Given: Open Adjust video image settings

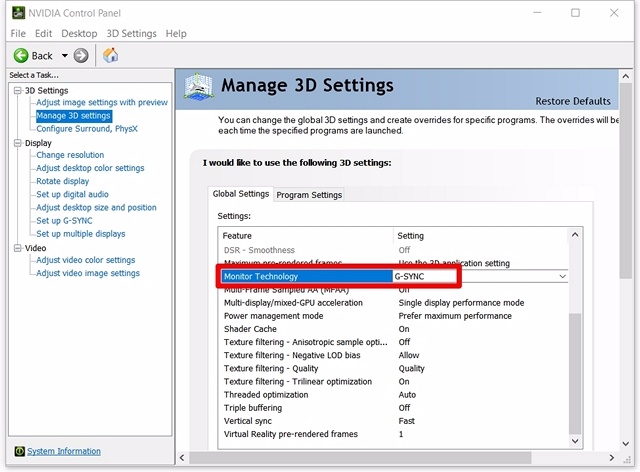Looking at the screenshot, I should coord(88,273).
